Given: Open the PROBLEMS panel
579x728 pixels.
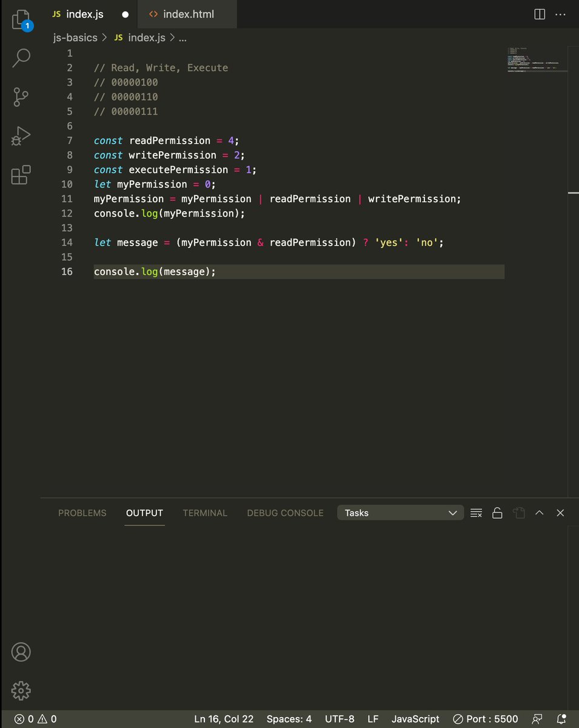Looking at the screenshot, I should (82, 513).
